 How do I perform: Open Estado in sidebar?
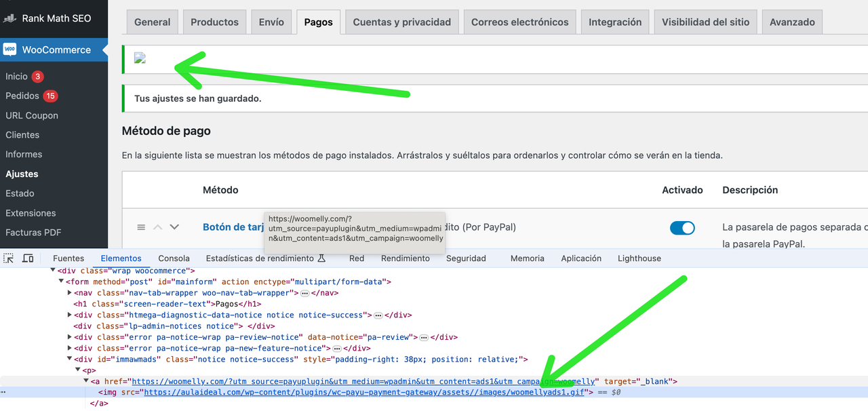click(20, 193)
